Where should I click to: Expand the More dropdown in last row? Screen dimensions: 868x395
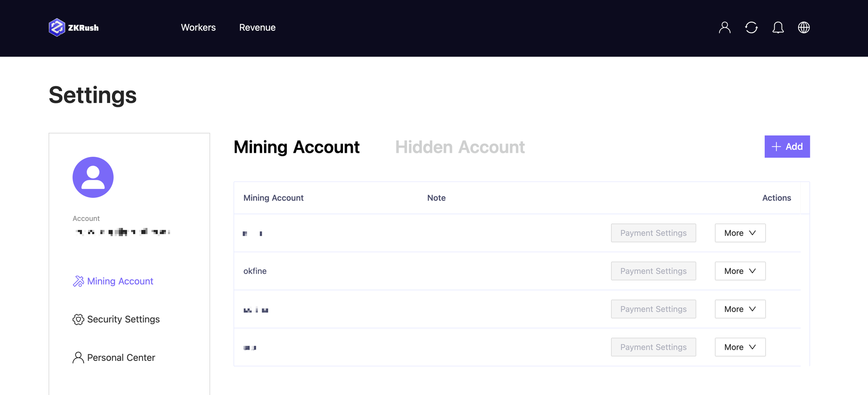[x=740, y=347]
